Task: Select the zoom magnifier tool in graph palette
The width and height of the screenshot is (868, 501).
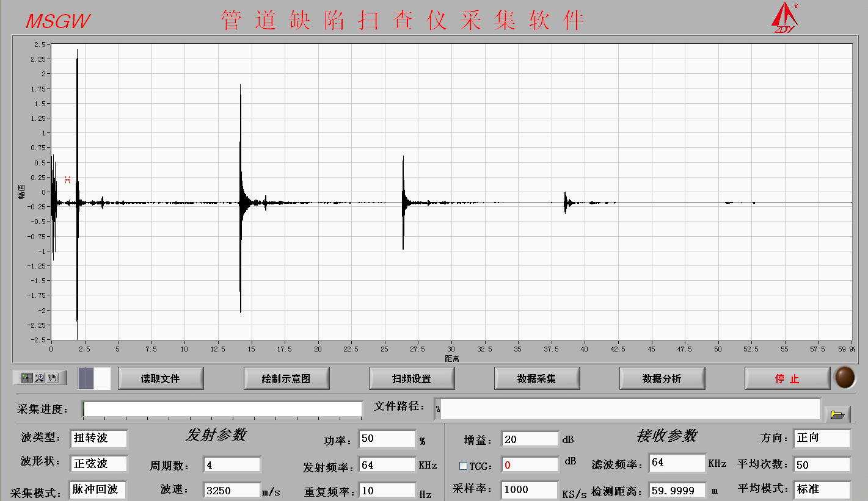Action: coord(40,378)
